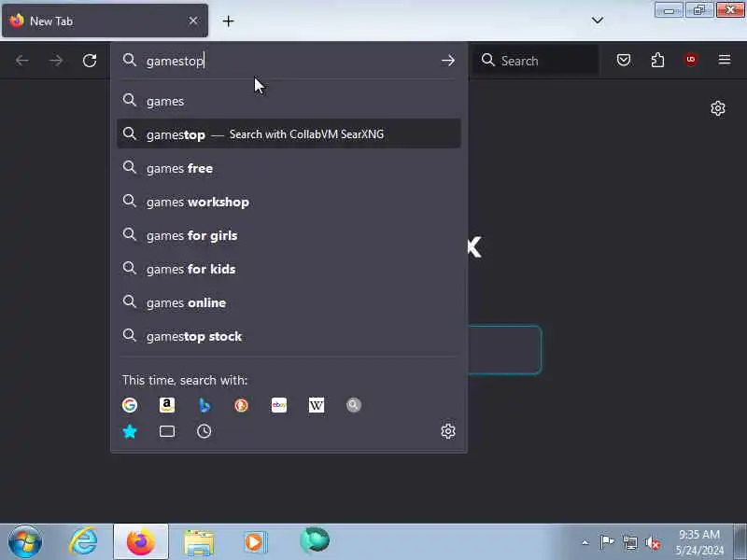Select the New Tab tab
This screenshot has width=747, height=560.
pyautogui.click(x=105, y=21)
